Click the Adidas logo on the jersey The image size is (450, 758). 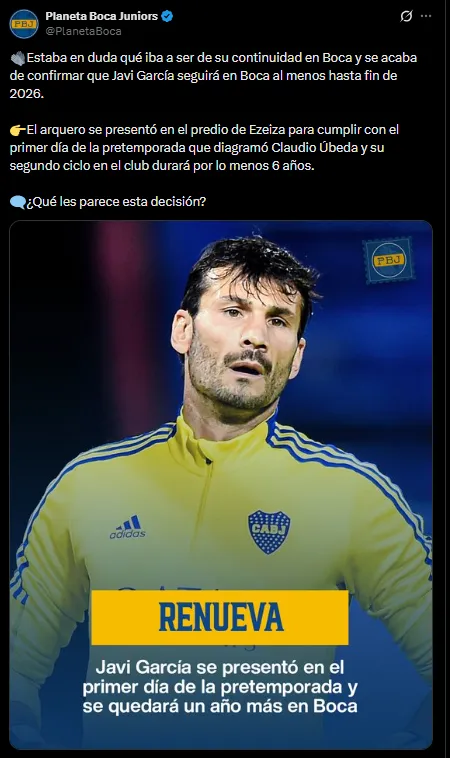coord(128,528)
